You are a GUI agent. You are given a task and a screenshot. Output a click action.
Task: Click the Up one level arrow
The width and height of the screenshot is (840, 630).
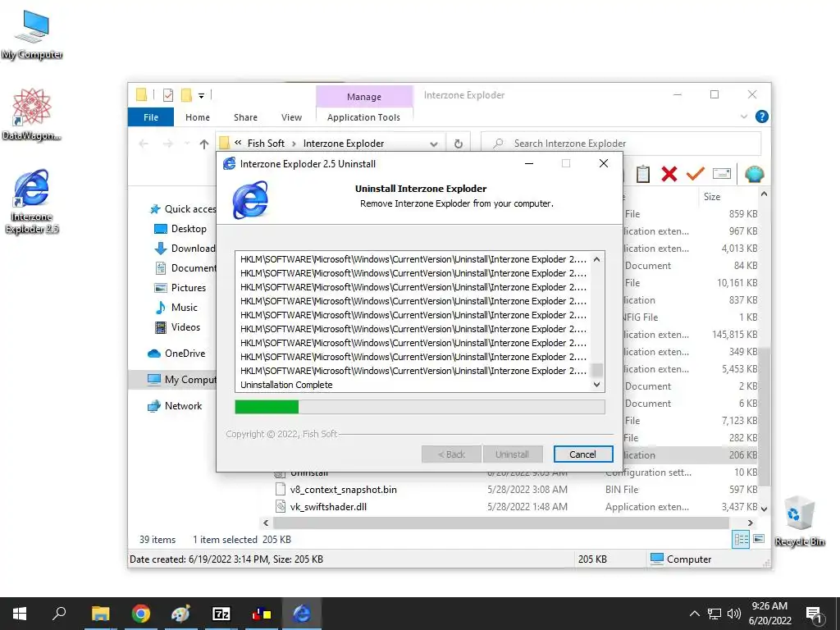(x=203, y=144)
